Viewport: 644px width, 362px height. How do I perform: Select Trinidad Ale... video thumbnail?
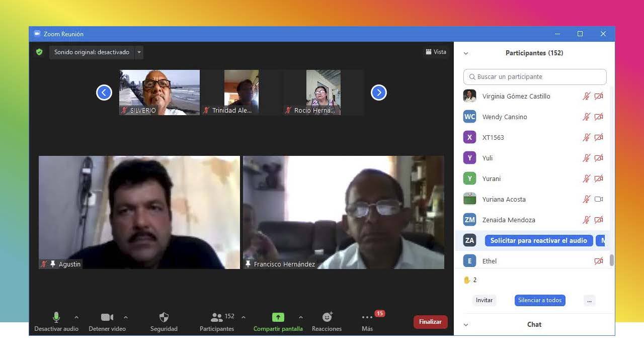point(242,93)
